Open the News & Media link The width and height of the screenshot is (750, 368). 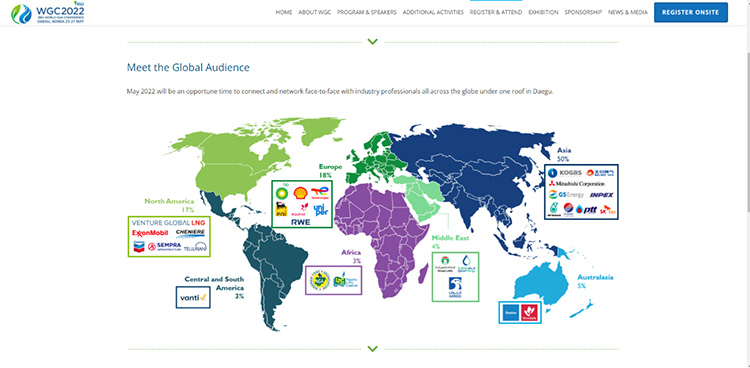(628, 12)
